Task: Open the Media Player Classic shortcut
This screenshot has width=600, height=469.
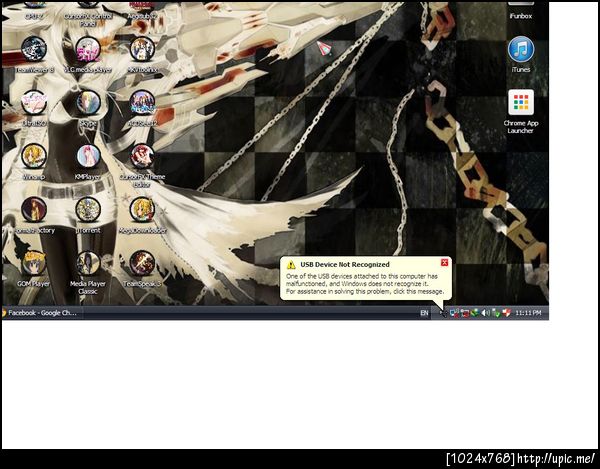Action: [x=88, y=263]
